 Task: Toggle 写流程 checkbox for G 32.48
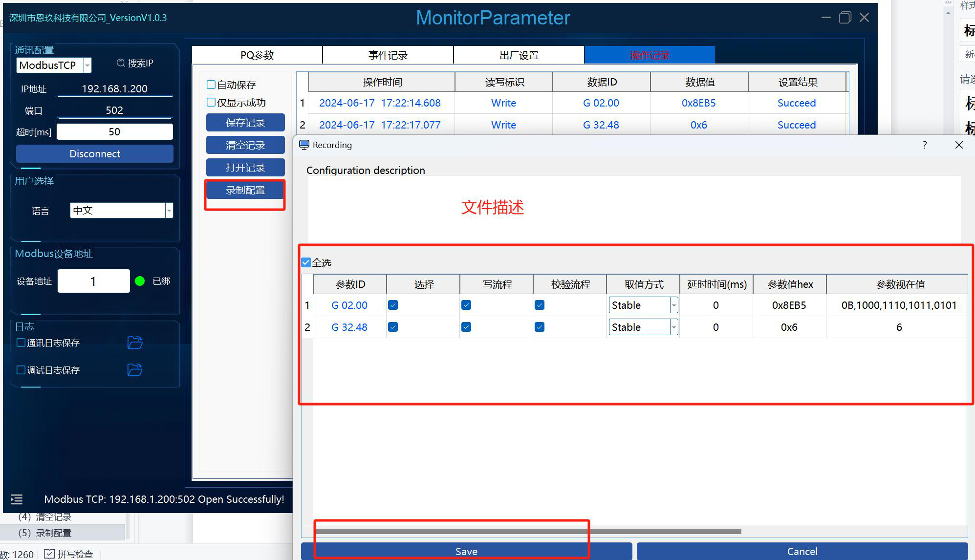[x=466, y=327]
